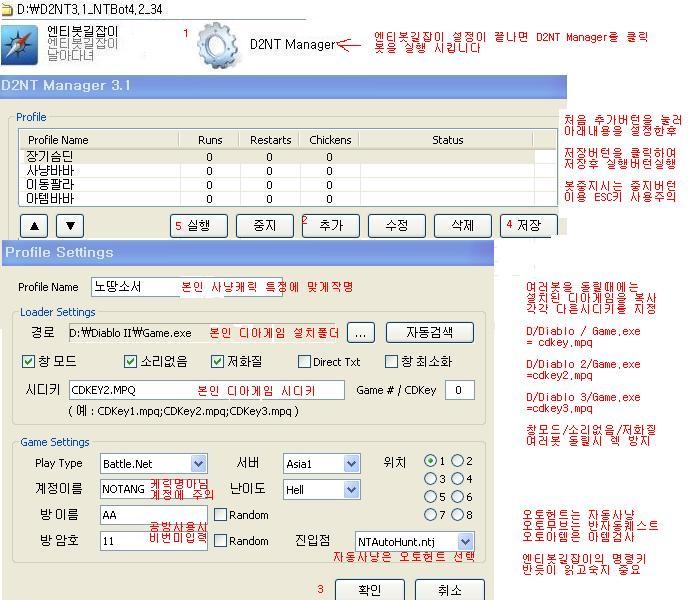This screenshot has height=600, width=700.
Task: Disable the 소리없음 no-sound checkbox
Action: point(130,361)
